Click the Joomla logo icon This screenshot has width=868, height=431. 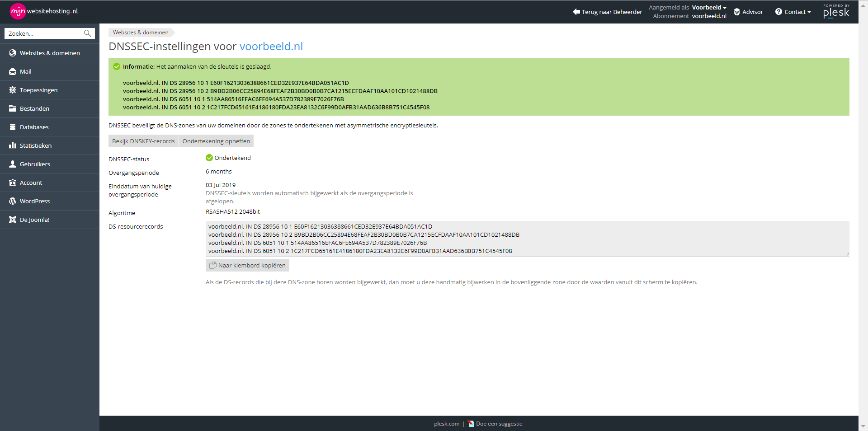click(13, 220)
